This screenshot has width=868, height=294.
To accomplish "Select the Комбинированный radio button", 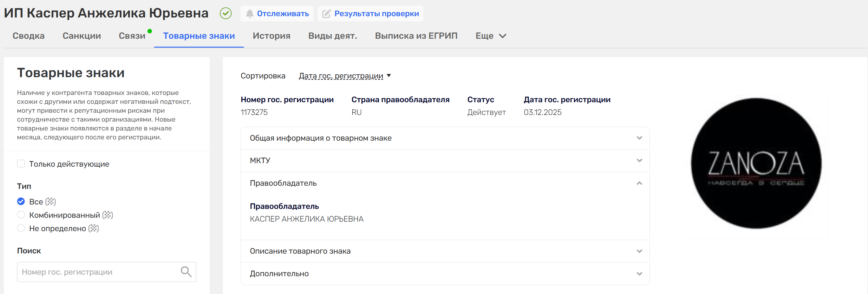I will [x=21, y=215].
